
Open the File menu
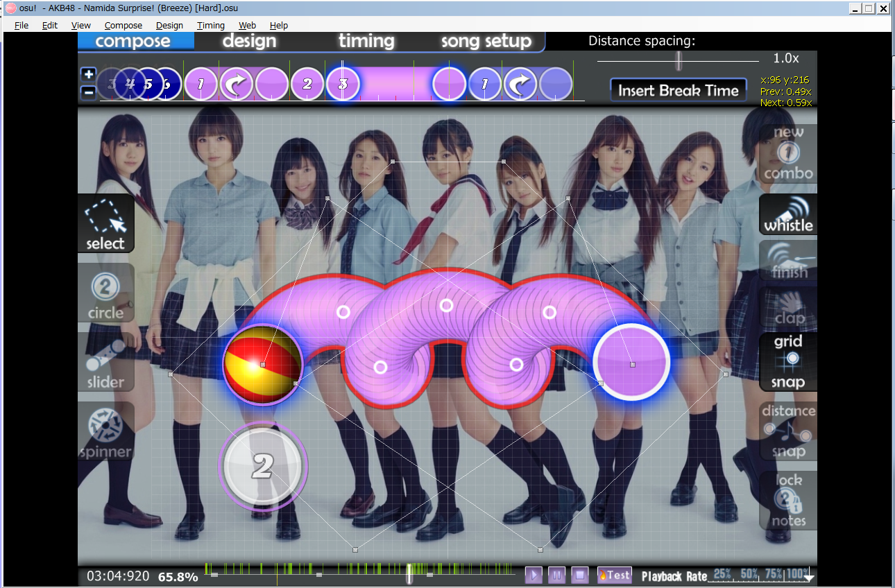pos(22,25)
